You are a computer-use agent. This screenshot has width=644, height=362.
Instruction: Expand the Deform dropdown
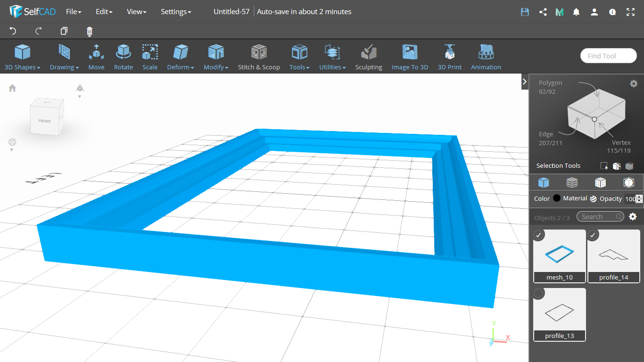coord(181,57)
